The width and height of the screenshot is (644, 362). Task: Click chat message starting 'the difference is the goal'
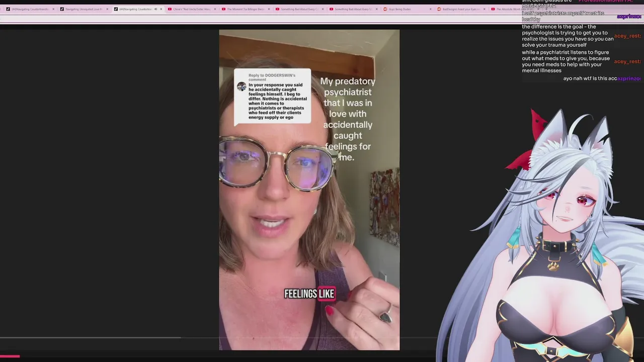pyautogui.click(x=568, y=36)
